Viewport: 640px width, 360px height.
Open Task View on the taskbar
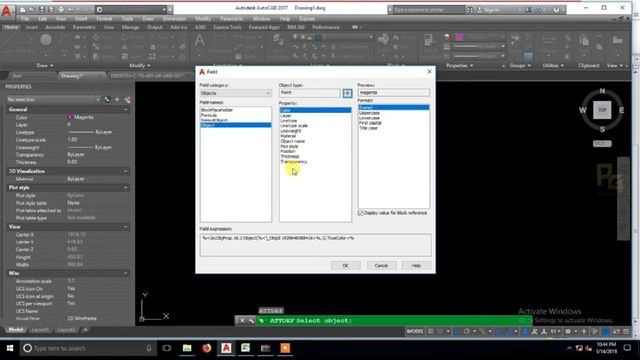coord(167,348)
